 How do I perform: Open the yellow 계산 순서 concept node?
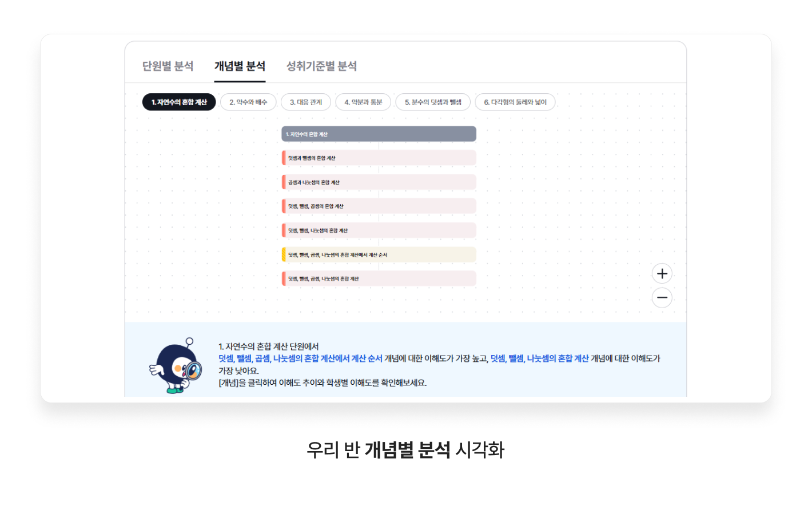379,255
